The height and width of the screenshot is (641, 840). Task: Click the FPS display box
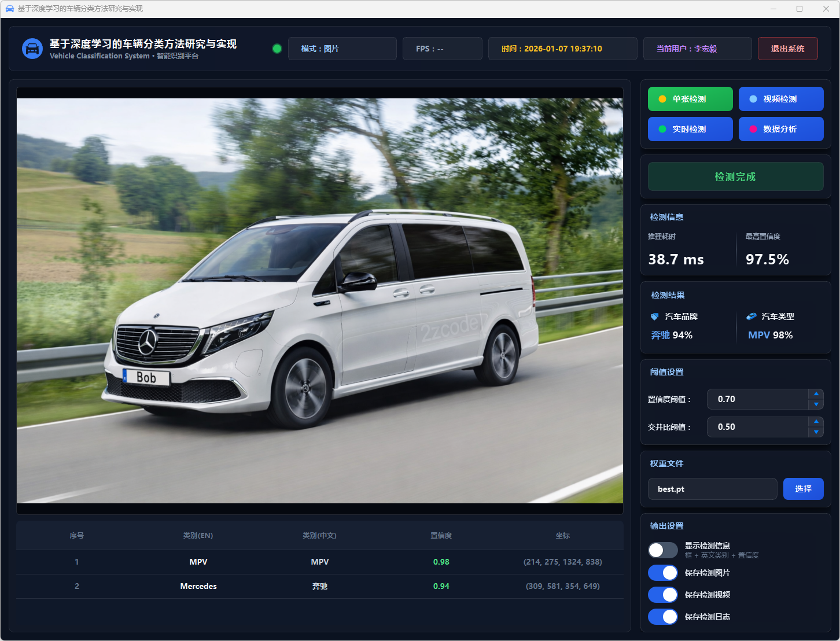coord(443,49)
